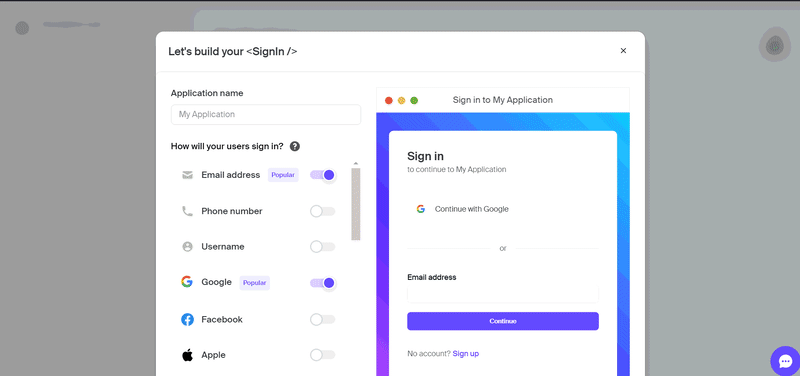Open the chat support bubble
This screenshot has width=800, height=376.
coord(785,361)
